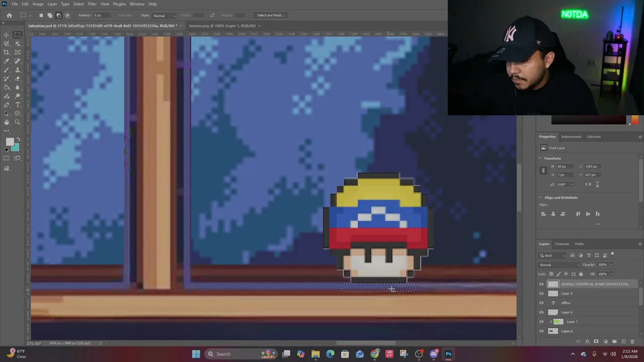Click Flip vertical icon in Properties
This screenshot has width=644, height=362.
click(597, 184)
